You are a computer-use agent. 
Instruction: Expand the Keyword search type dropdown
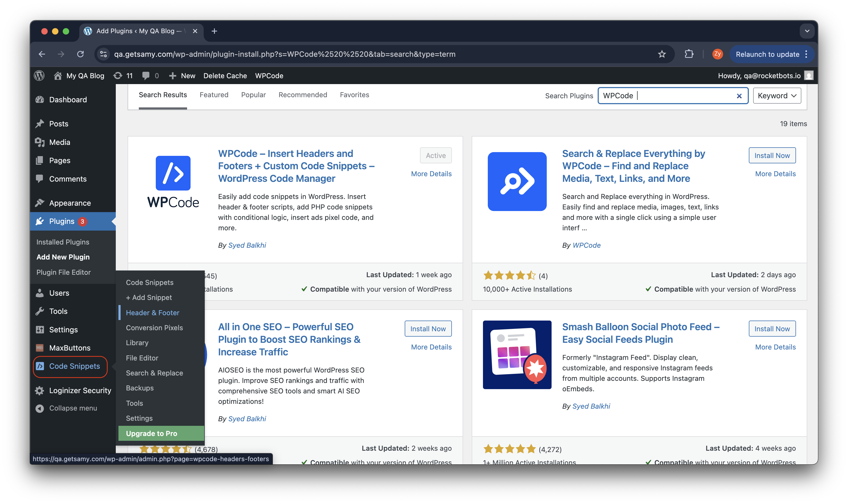[x=777, y=96]
